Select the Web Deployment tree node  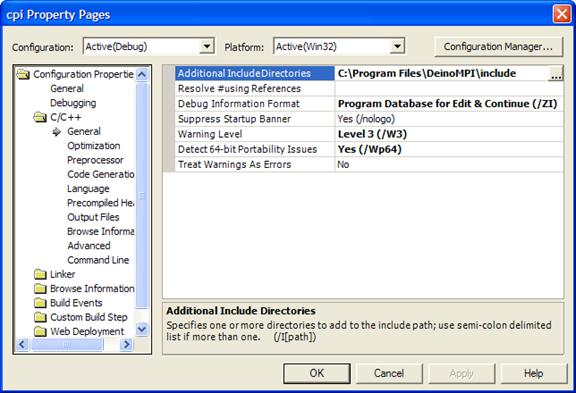(87, 332)
